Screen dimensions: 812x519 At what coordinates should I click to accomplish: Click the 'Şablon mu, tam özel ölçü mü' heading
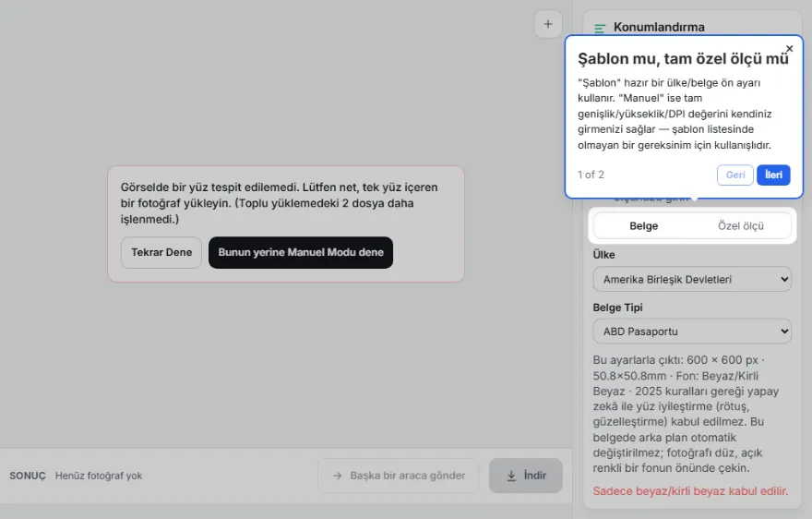[x=683, y=58]
